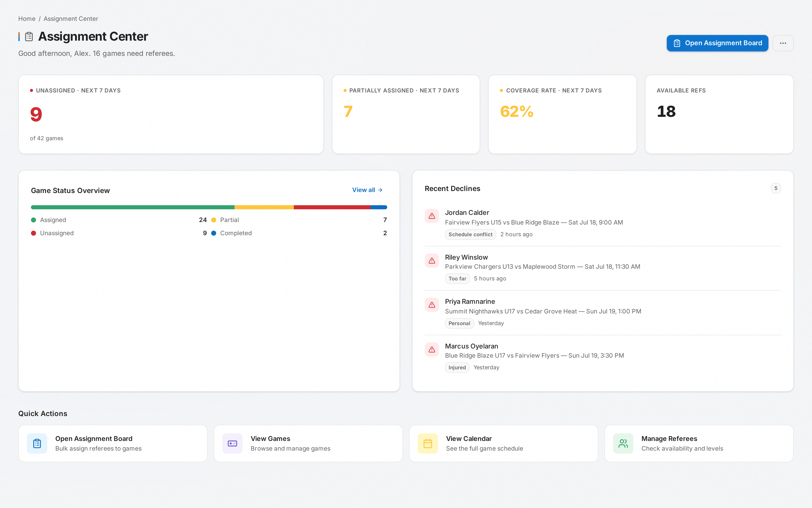Screen dimensions: 812x508
Task: Click the green Assigned legend dot
Action: coord(33,220)
